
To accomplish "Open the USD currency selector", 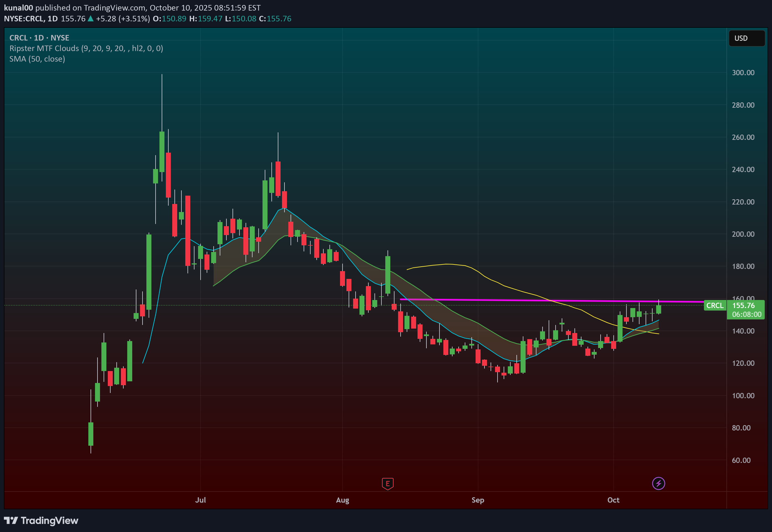I will 746,38.
